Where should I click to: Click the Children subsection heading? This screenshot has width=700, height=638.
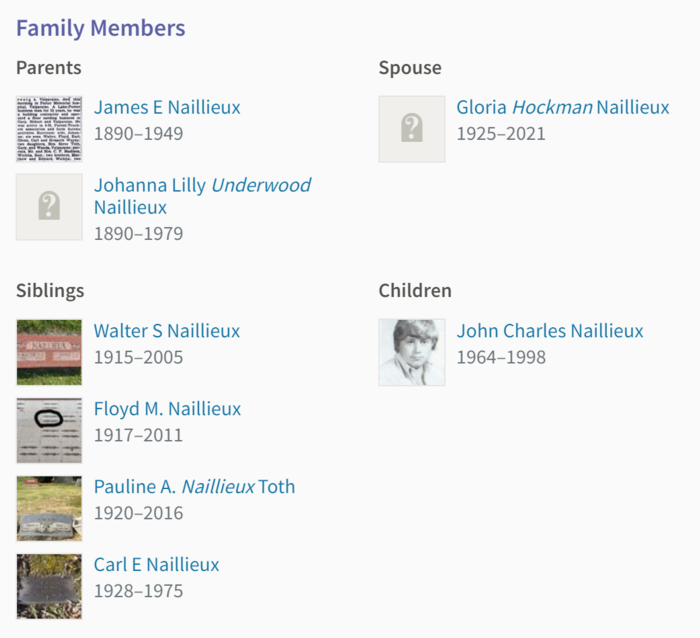pos(414,291)
